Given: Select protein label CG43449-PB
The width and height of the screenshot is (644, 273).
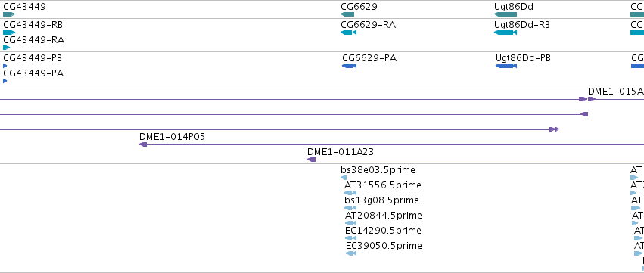Looking at the screenshot, I should pos(33,58).
